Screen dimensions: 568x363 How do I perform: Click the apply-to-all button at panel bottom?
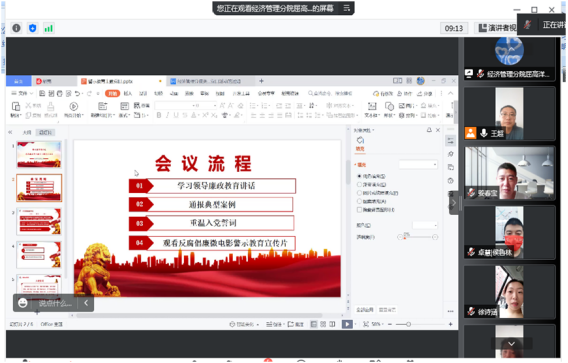click(x=365, y=310)
